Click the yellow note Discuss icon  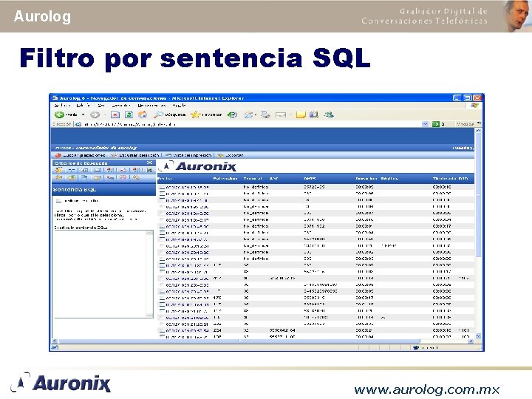[301, 115]
